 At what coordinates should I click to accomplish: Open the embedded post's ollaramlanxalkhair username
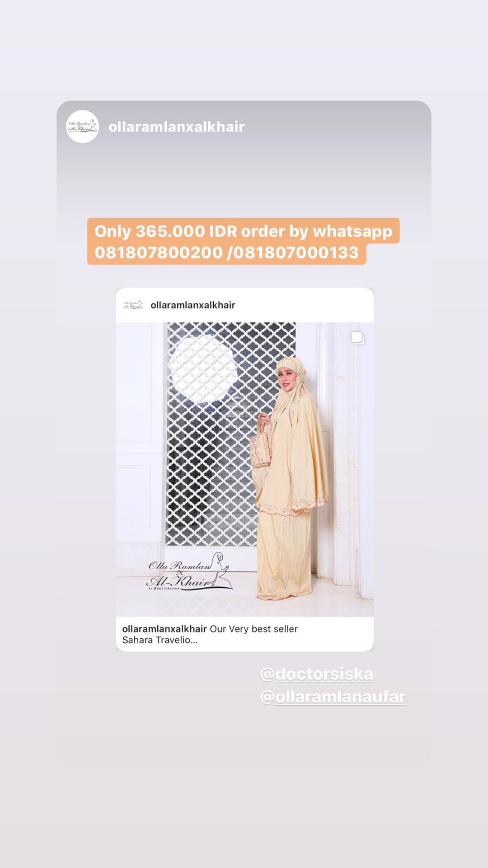pos(193,305)
